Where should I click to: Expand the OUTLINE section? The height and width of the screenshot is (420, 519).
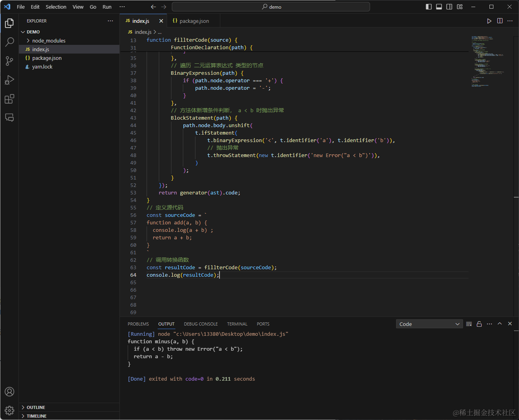(x=69, y=407)
